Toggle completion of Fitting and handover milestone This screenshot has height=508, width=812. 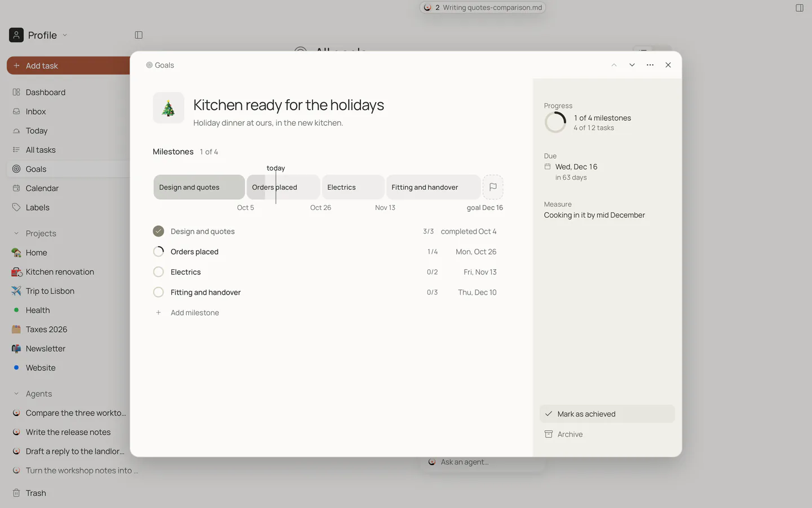tap(158, 292)
